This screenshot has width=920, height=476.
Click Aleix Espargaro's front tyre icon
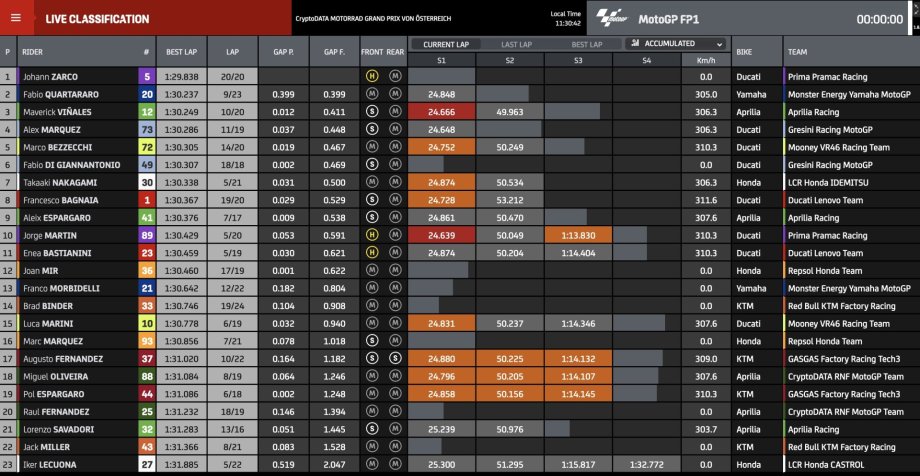point(371,217)
